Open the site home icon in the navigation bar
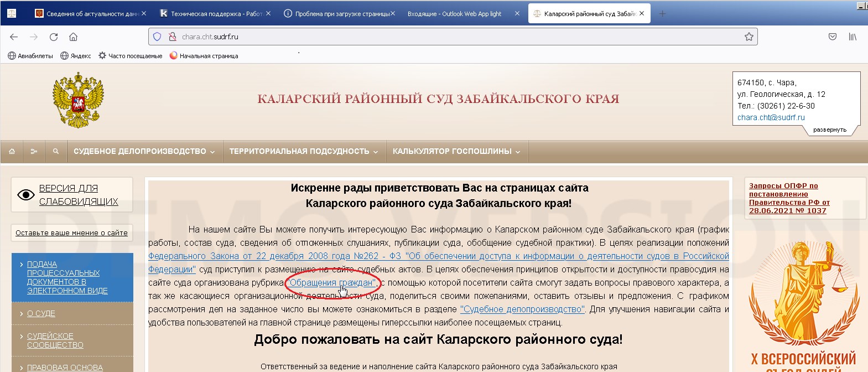The image size is (868, 372). click(12, 151)
